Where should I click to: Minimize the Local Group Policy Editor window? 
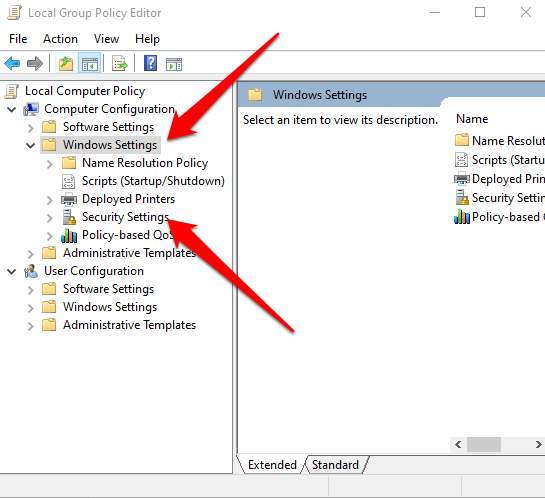[435, 13]
